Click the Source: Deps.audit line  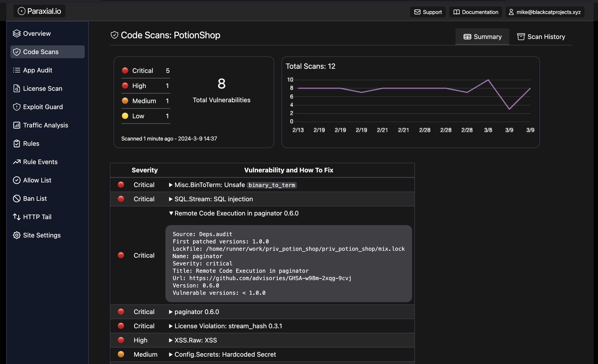tap(202, 234)
